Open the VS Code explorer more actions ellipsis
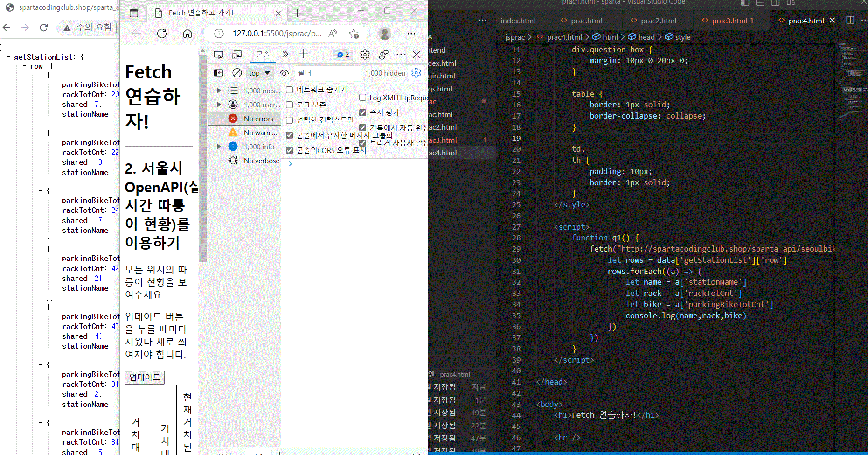 483,21
